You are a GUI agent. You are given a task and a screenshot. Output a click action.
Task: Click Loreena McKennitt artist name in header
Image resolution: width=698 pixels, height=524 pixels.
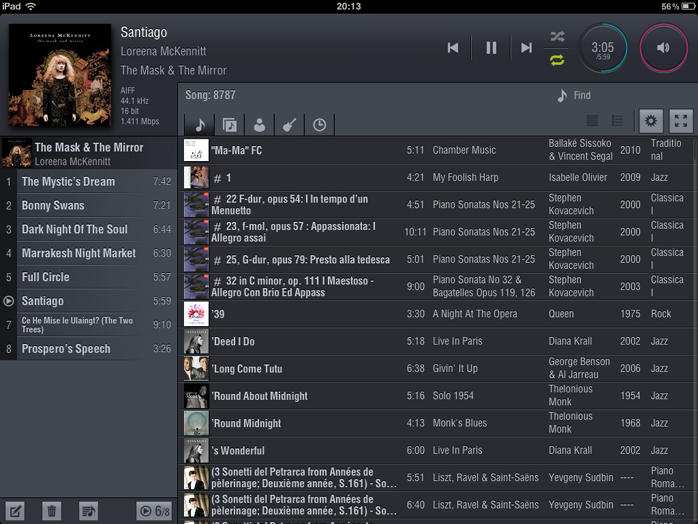point(163,51)
